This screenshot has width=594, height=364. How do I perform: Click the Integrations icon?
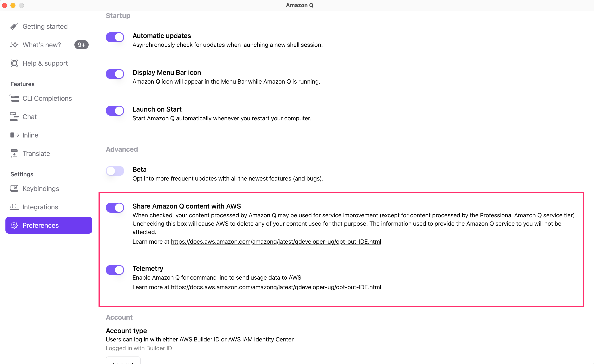point(14,207)
